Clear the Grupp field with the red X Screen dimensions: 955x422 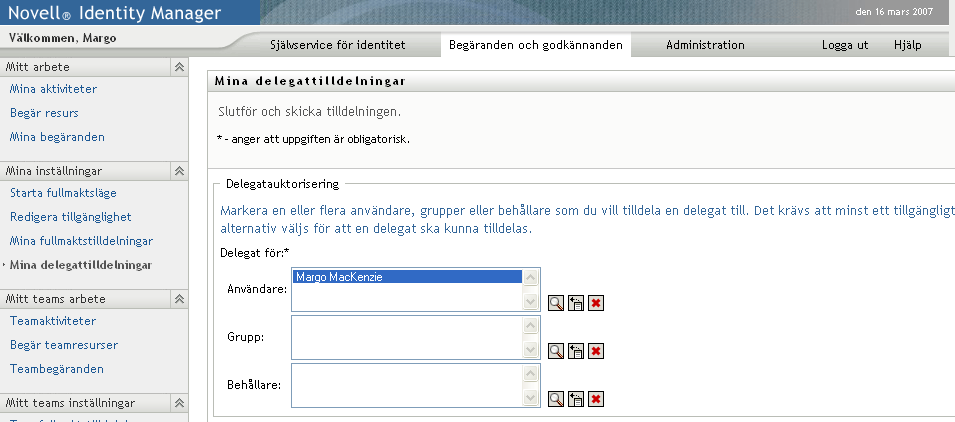pyautogui.click(x=596, y=351)
